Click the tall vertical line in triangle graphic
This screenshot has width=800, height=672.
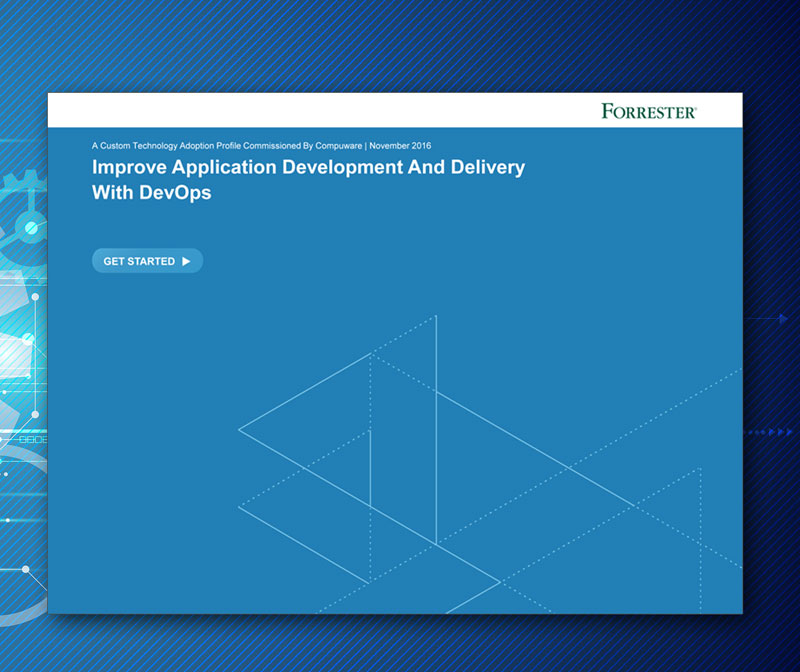tap(436, 430)
